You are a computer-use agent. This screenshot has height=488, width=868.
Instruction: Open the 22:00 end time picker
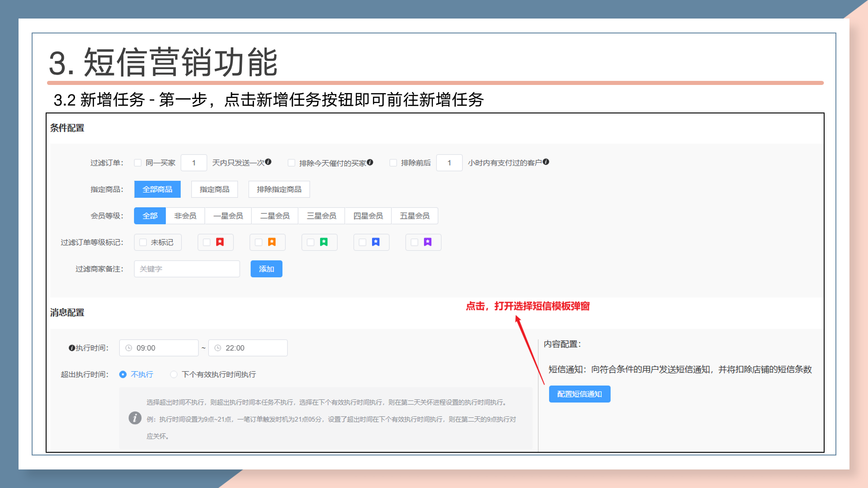click(x=248, y=348)
